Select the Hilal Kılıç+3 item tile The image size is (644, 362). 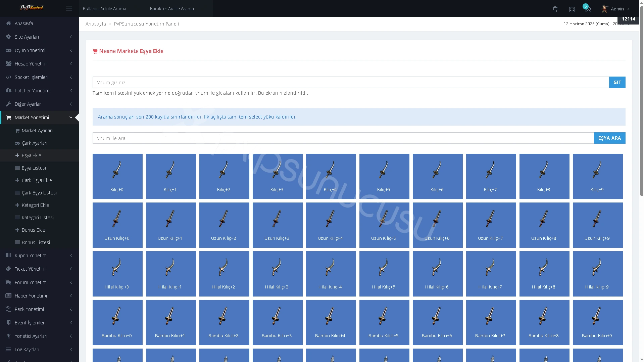[x=277, y=274]
